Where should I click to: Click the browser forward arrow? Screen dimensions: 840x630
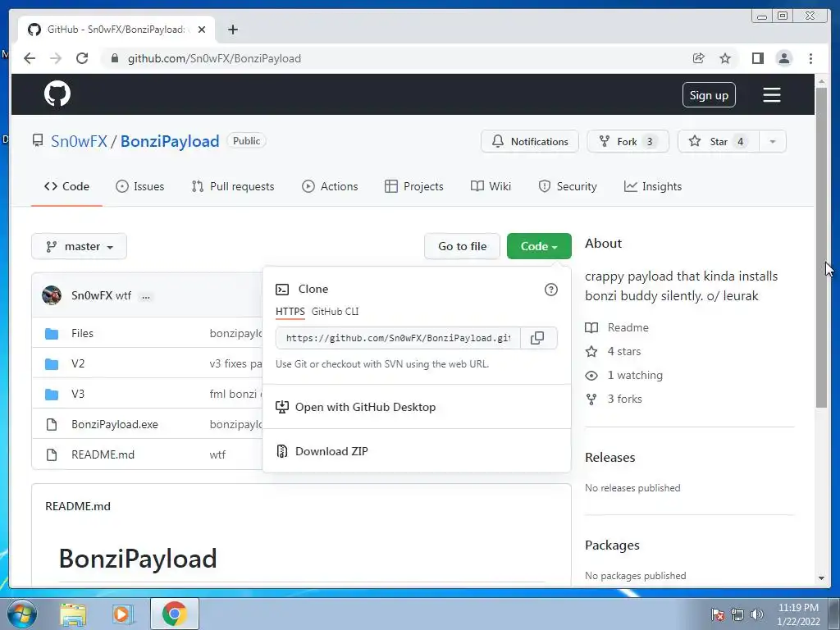tap(56, 58)
